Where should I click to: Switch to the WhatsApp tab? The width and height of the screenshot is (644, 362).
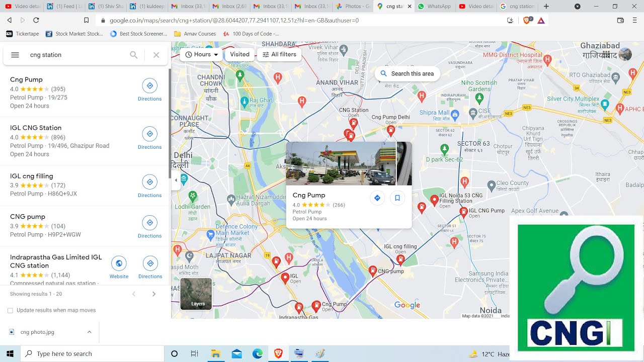pos(434,7)
